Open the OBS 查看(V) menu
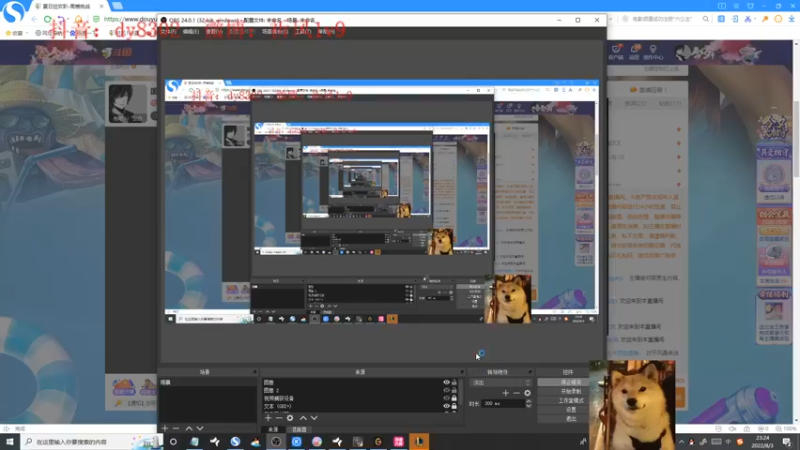The width and height of the screenshot is (800, 450). tap(214, 32)
